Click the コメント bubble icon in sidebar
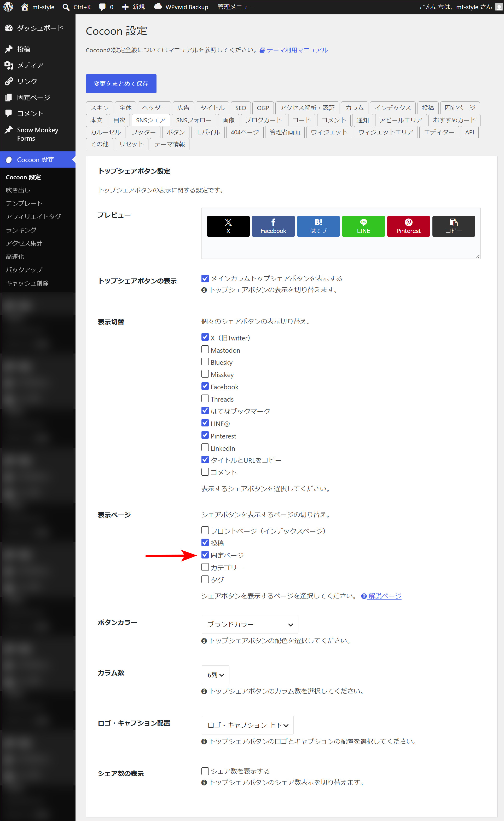504x821 pixels. point(9,113)
